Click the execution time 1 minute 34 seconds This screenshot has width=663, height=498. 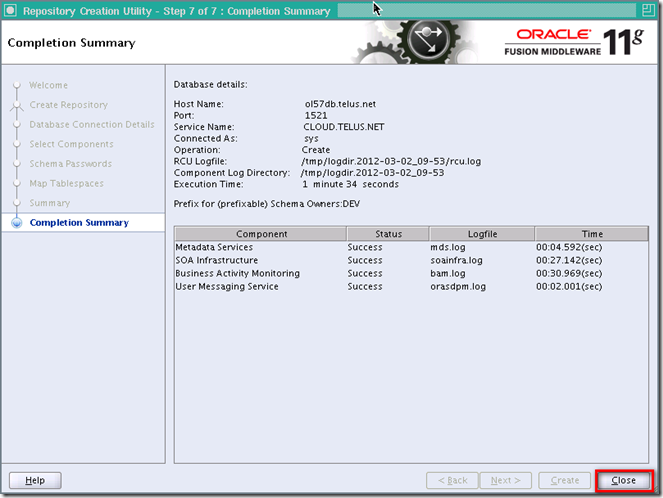pyautogui.click(x=351, y=184)
